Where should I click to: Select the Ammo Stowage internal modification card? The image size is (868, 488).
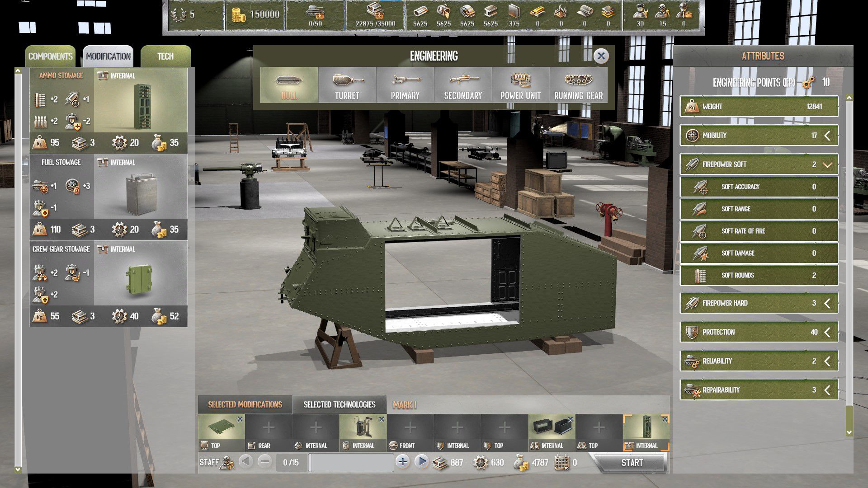tap(108, 110)
